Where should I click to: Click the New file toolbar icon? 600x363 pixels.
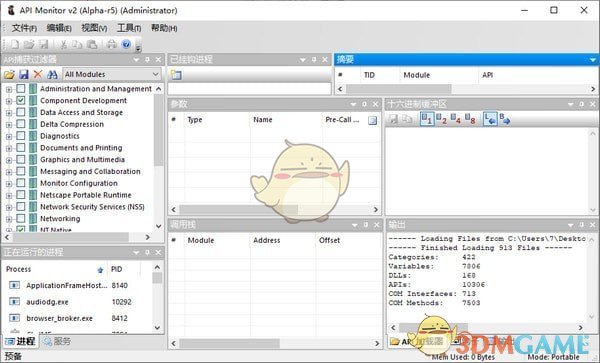click(15, 44)
